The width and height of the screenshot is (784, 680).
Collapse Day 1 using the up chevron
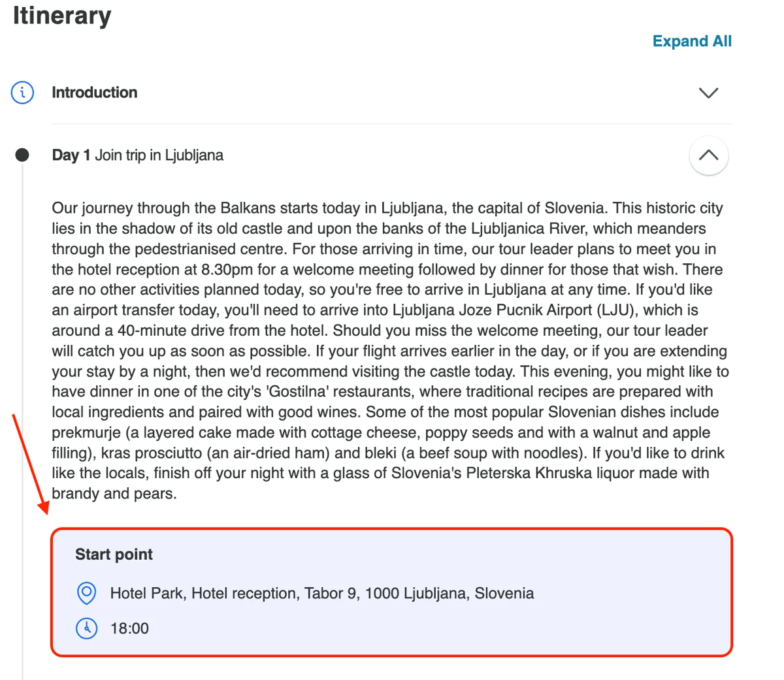pos(708,155)
